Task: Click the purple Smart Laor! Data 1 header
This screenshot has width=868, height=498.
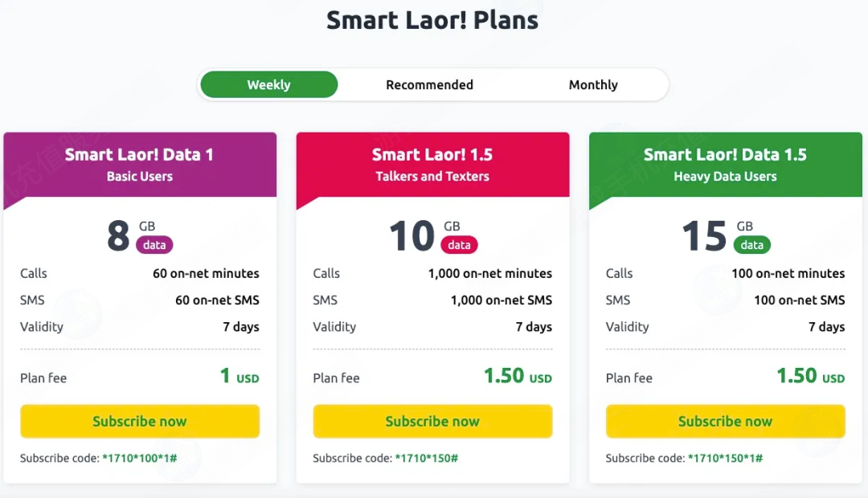Action: 140,165
